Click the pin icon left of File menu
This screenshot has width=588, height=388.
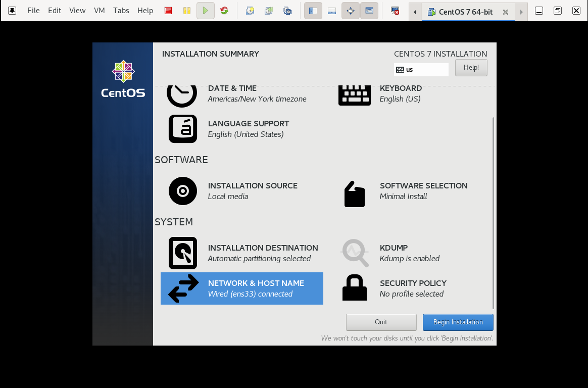point(12,11)
